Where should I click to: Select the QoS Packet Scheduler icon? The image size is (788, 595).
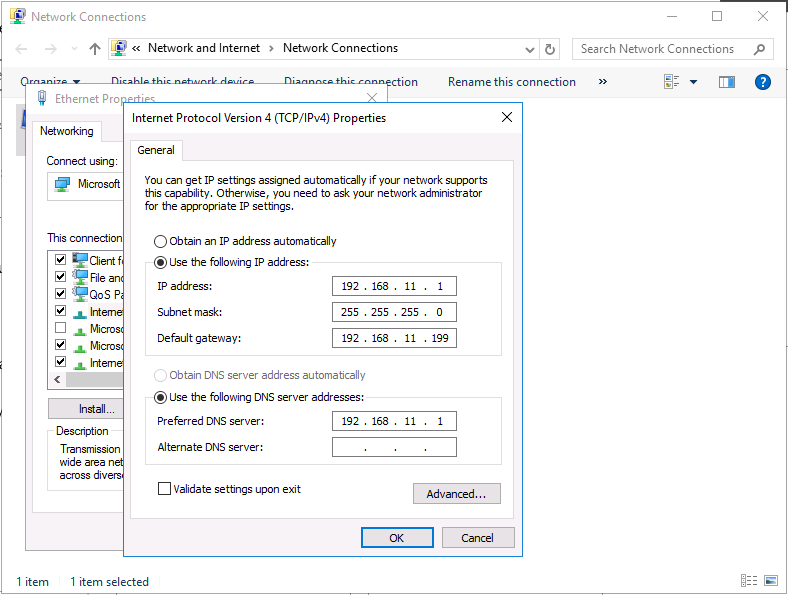click(80, 294)
